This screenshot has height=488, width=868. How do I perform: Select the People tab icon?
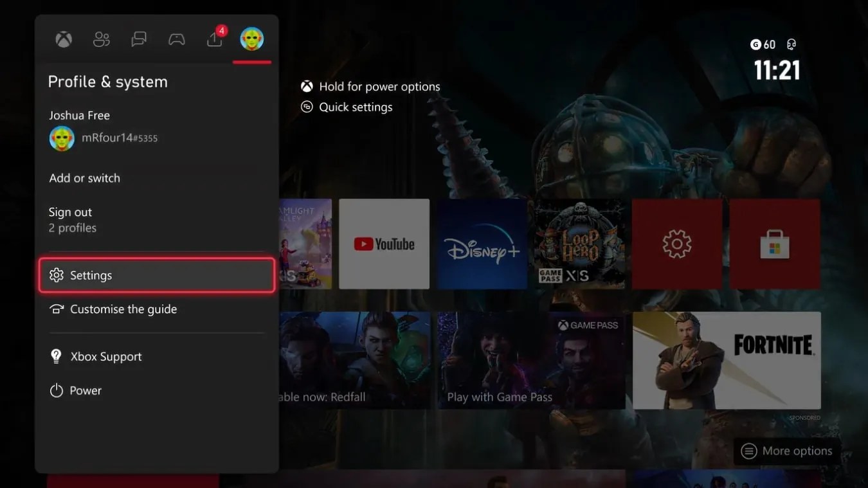click(x=100, y=39)
